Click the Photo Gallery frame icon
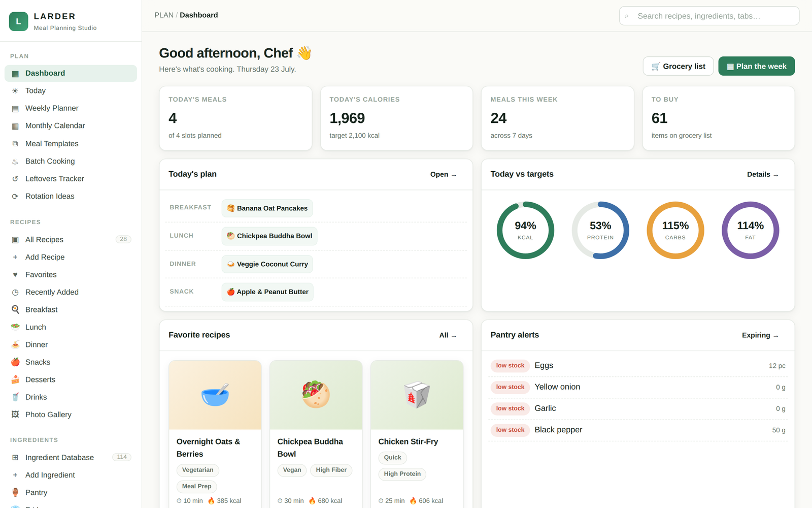The width and height of the screenshot is (812, 508). (x=15, y=415)
